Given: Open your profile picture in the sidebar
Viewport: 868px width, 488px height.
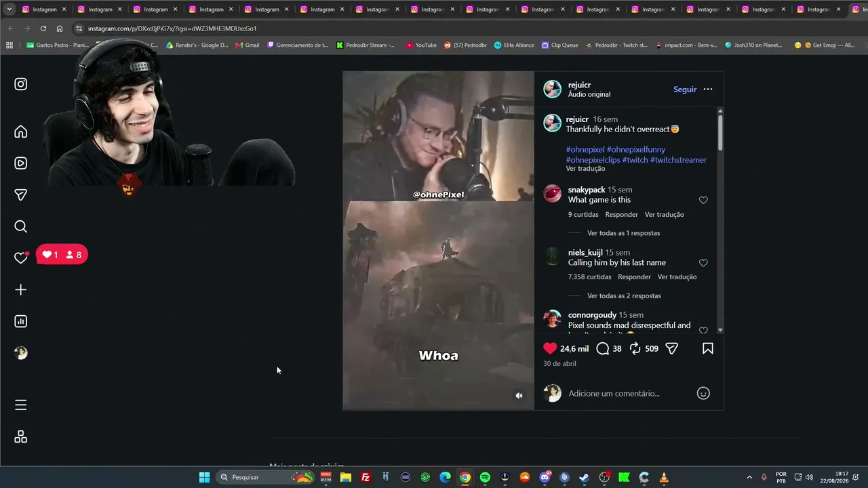Looking at the screenshot, I should click(21, 353).
